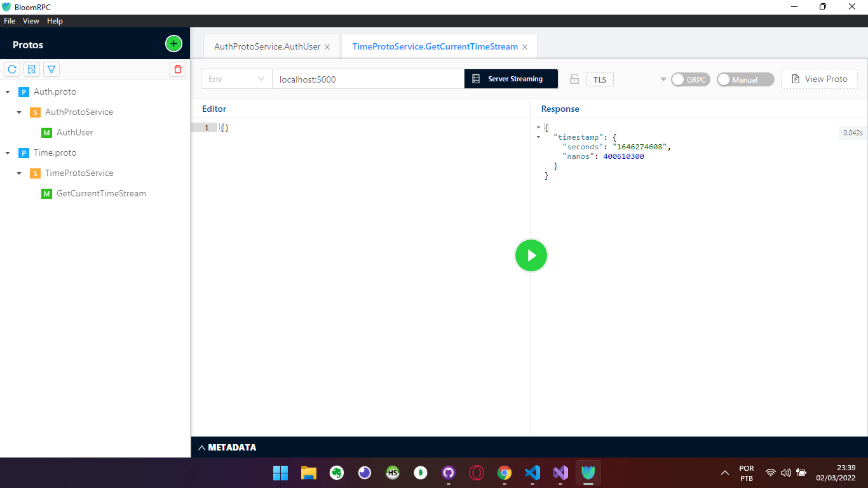This screenshot has height=488, width=868.
Task: Open File Explorer from the taskbar
Action: (309, 473)
